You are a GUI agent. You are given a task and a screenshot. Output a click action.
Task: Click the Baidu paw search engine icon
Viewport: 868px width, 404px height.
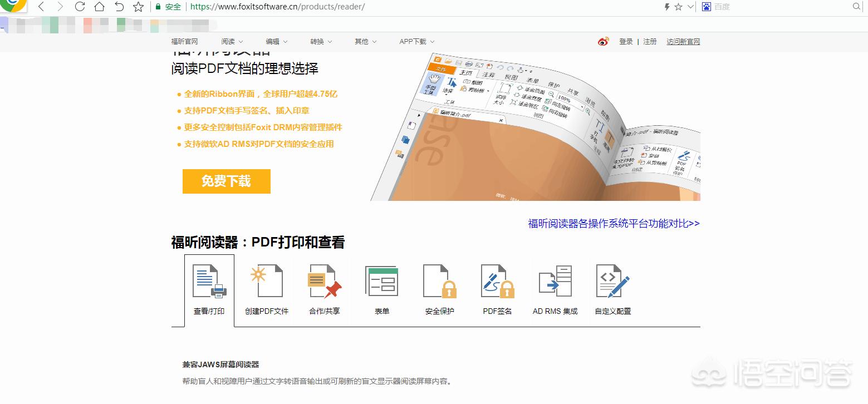click(x=707, y=7)
